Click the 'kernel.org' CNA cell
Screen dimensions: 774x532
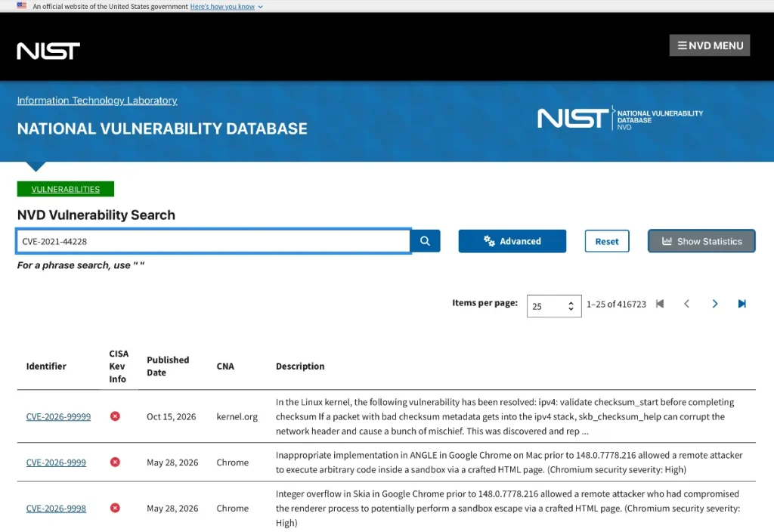tap(237, 416)
